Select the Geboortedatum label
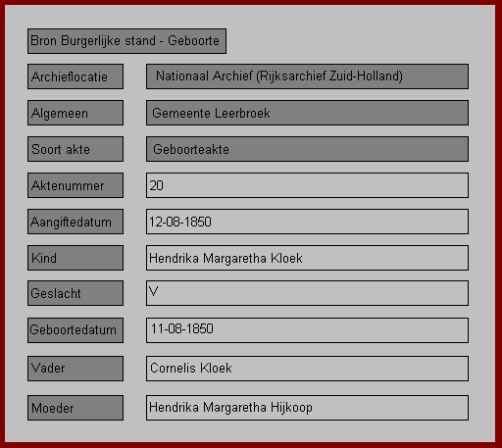The height and width of the screenshot is (448, 502). coord(75,330)
